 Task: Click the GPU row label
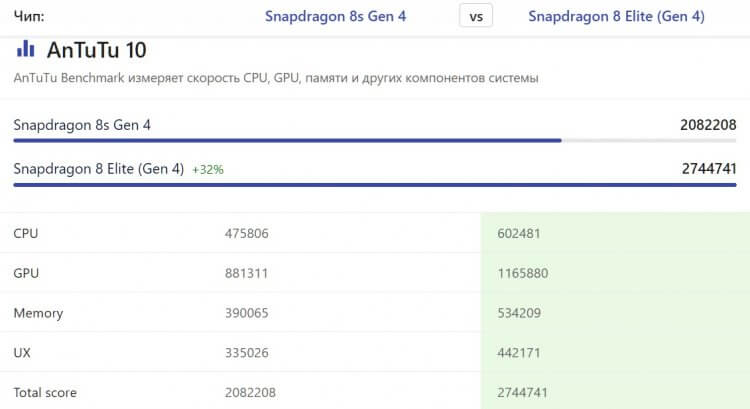(26, 273)
